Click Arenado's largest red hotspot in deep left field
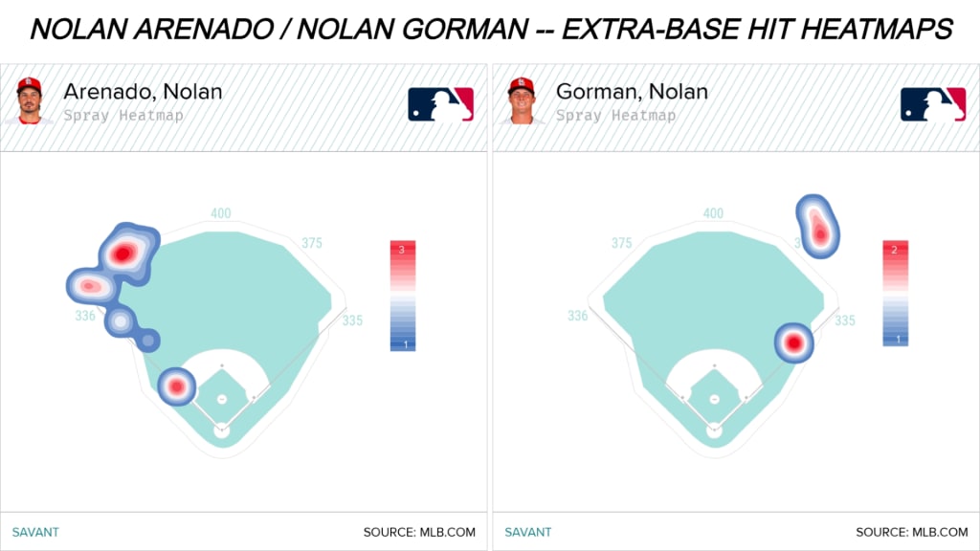Image resolution: width=980 pixels, height=551 pixels. pyautogui.click(x=123, y=253)
